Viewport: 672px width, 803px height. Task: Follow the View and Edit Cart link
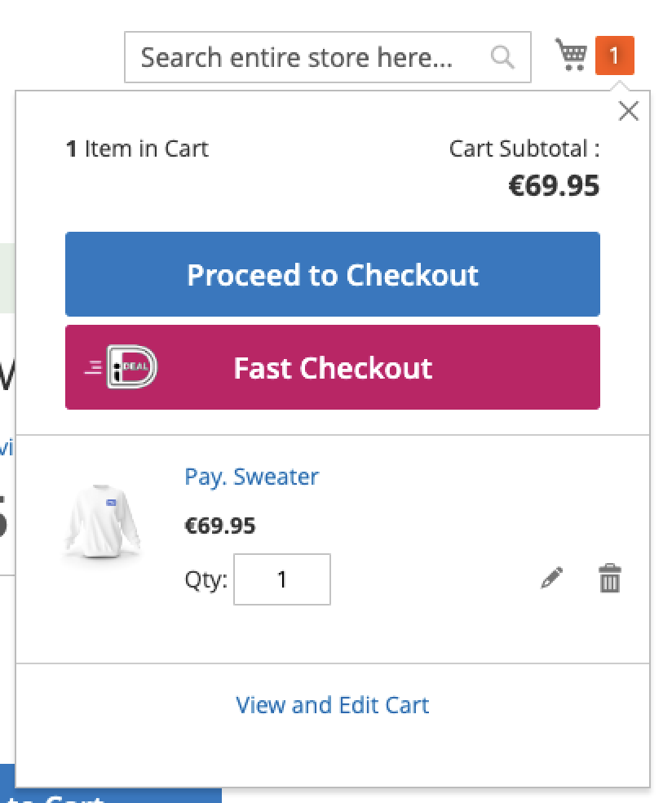(x=332, y=705)
